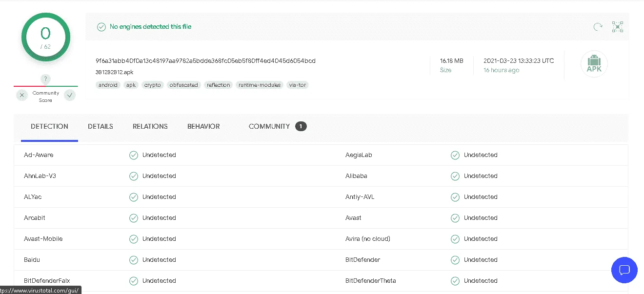Image resolution: width=644 pixels, height=294 pixels.
Task: Click the 16.18 MB size value
Action: point(452,61)
